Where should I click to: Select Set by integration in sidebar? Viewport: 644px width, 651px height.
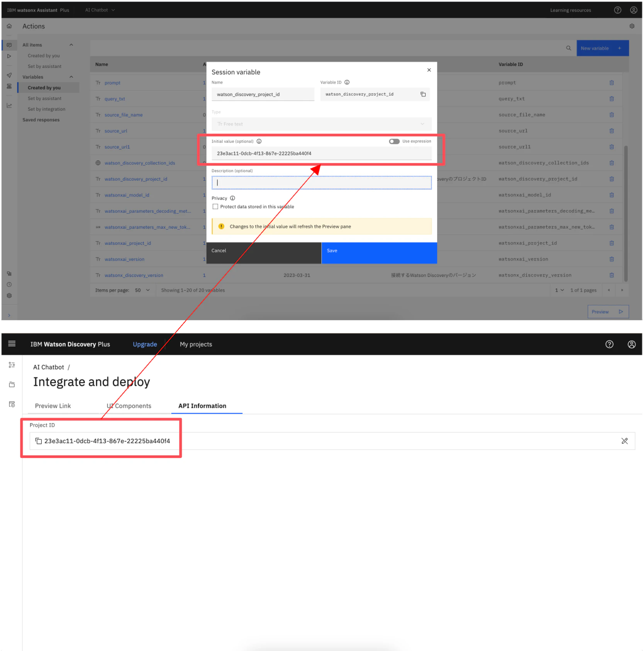(46, 109)
